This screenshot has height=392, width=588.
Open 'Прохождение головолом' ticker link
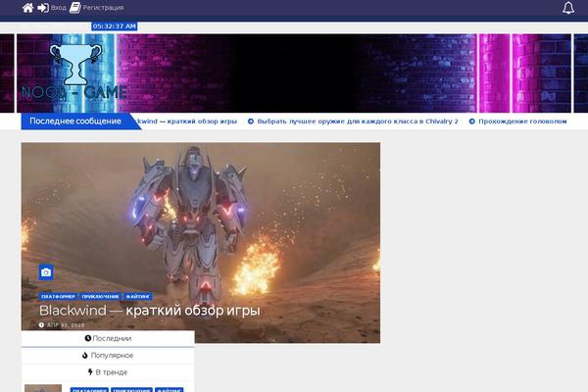coord(522,122)
